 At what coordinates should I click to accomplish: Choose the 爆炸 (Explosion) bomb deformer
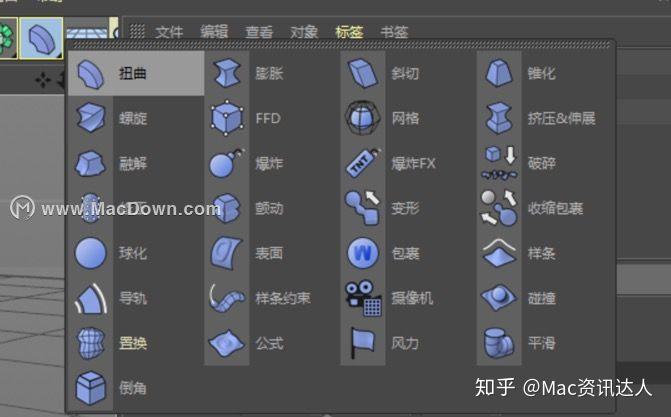click(x=272, y=163)
